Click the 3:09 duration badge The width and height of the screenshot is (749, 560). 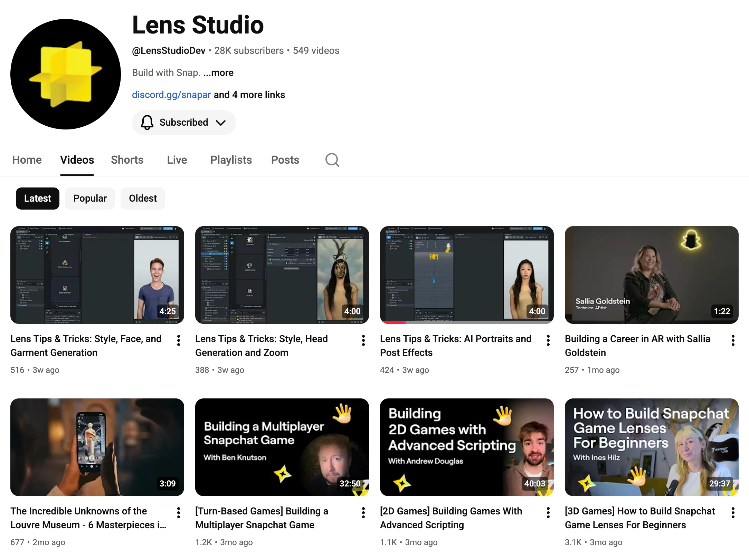pyautogui.click(x=168, y=483)
